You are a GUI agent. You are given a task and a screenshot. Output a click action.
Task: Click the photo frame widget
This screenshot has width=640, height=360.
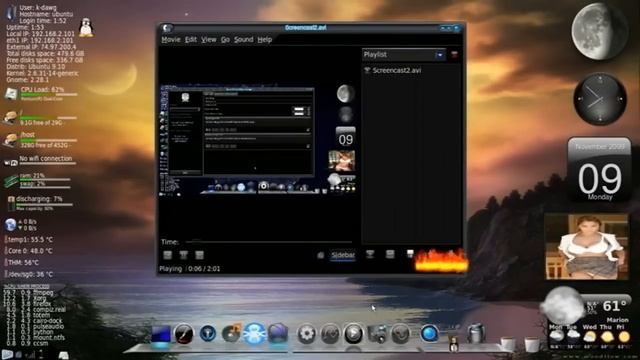(587, 247)
